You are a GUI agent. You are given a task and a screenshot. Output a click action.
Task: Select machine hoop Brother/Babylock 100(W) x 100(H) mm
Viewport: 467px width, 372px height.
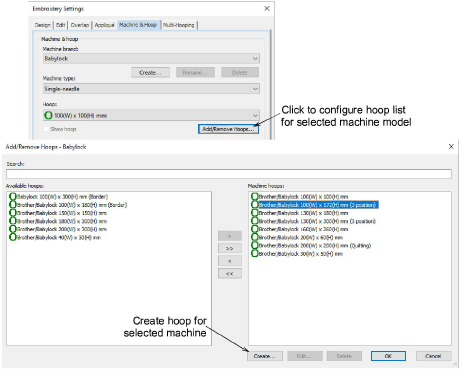tap(303, 197)
